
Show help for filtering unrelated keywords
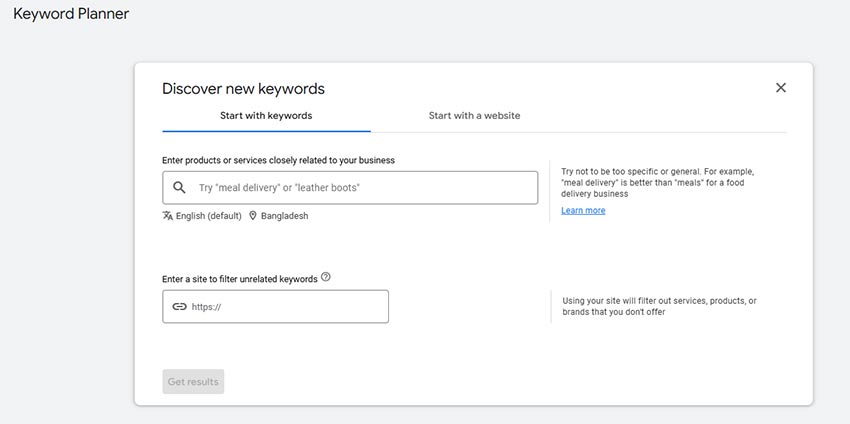coord(325,277)
